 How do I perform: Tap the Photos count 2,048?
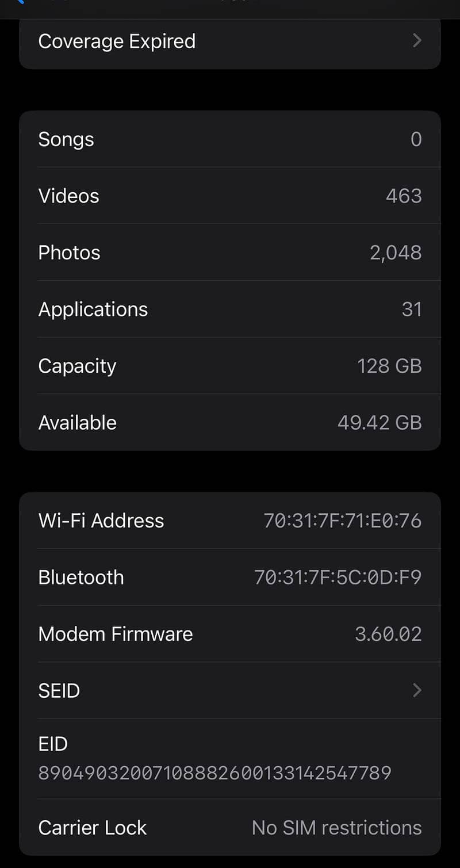[x=396, y=253]
